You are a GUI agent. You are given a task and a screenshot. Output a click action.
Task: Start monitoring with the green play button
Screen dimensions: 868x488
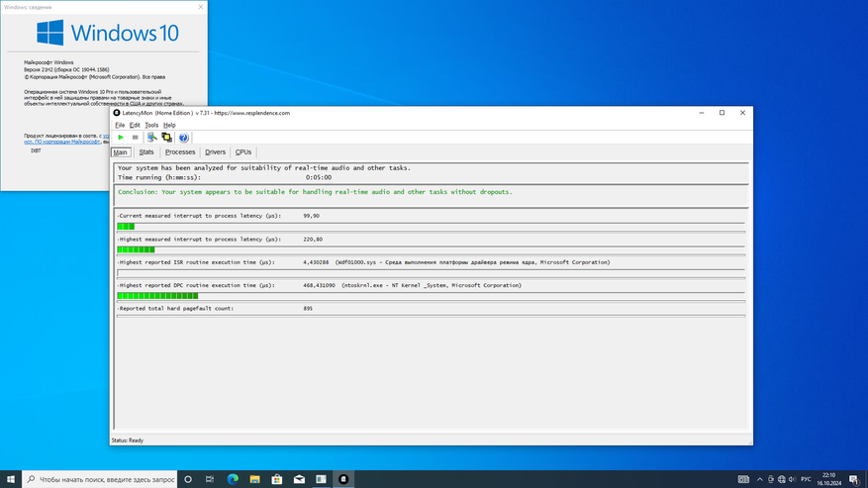point(121,138)
